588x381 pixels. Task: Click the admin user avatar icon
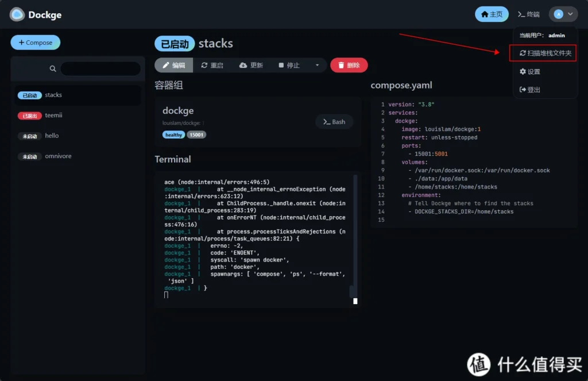558,14
